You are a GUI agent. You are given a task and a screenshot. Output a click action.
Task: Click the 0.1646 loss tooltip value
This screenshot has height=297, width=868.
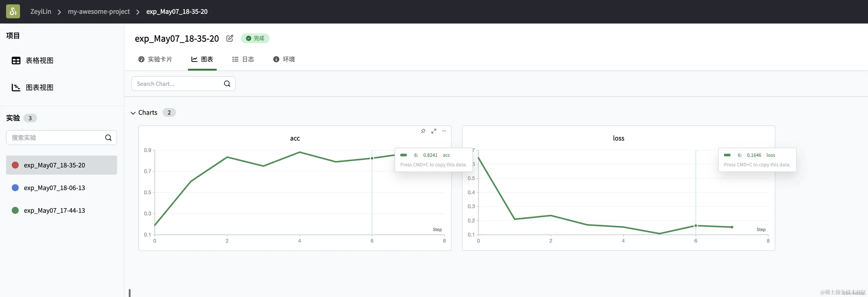(x=754, y=155)
